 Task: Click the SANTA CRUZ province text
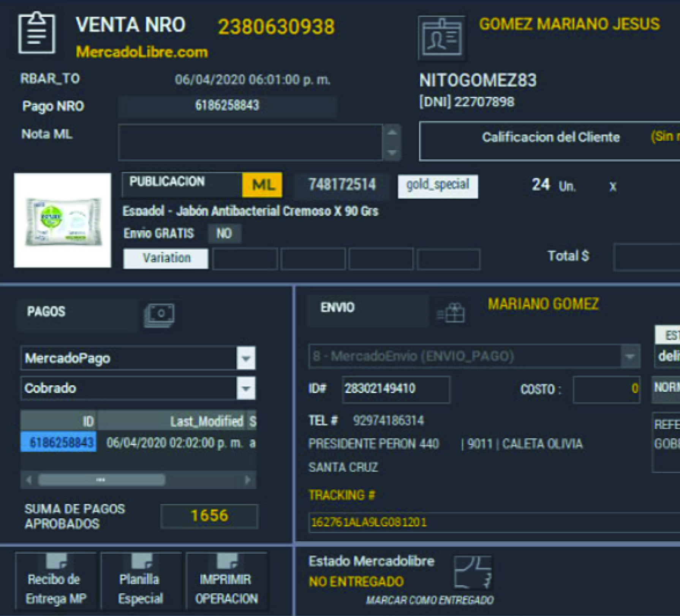click(x=343, y=467)
